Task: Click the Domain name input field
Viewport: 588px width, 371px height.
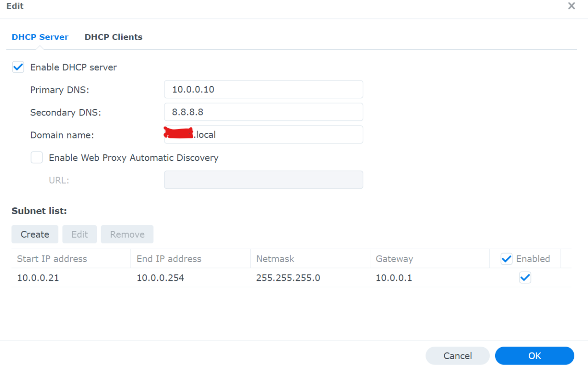Action: [x=263, y=134]
